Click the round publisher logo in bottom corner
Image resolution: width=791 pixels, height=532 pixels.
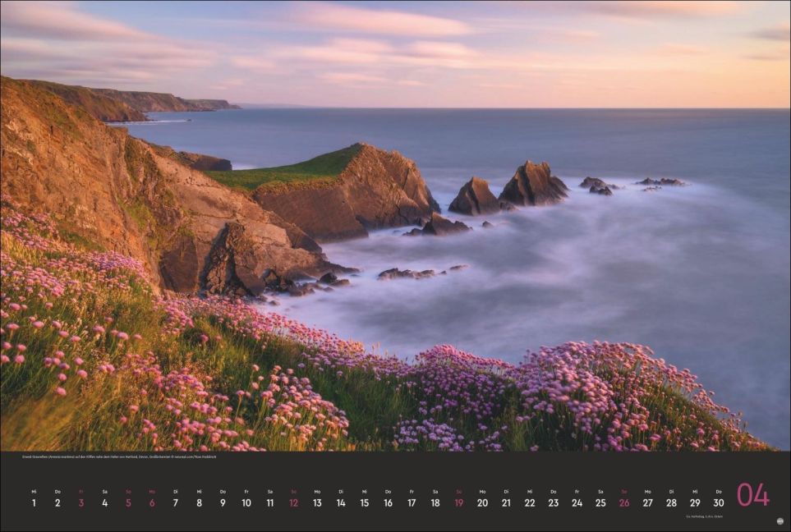click(780, 521)
